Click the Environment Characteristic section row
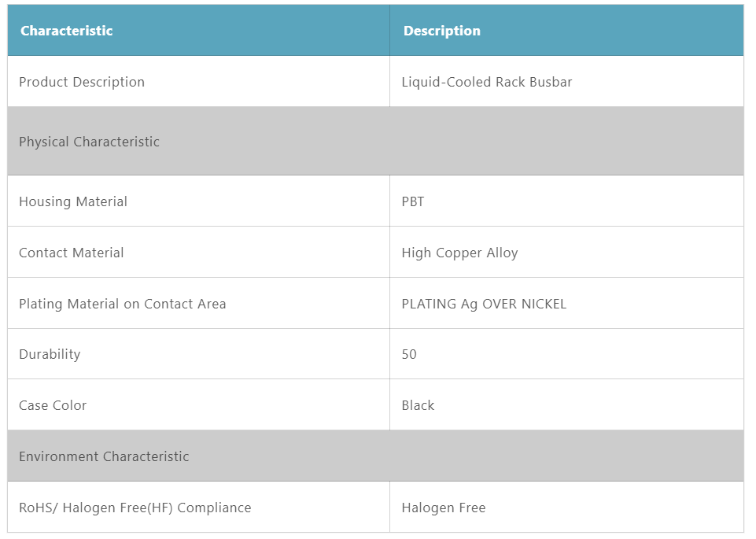Viewport: 756px width, 539px height. coord(104,456)
